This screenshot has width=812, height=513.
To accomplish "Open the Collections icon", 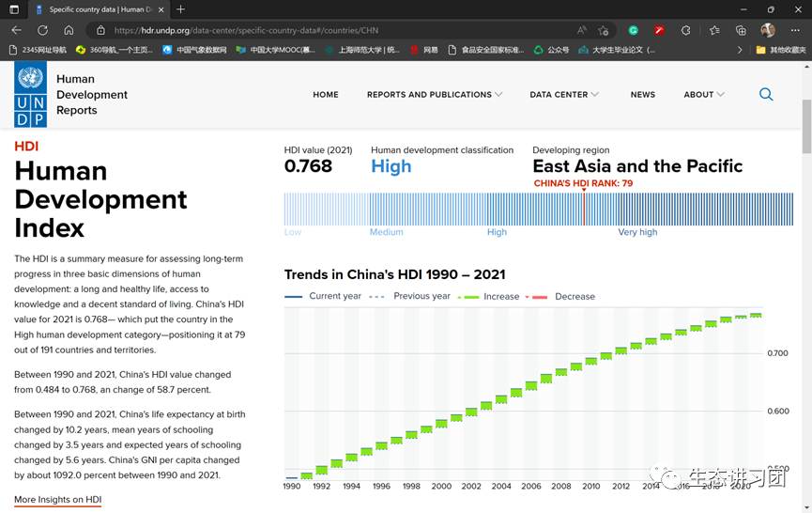I will pos(741,31).
